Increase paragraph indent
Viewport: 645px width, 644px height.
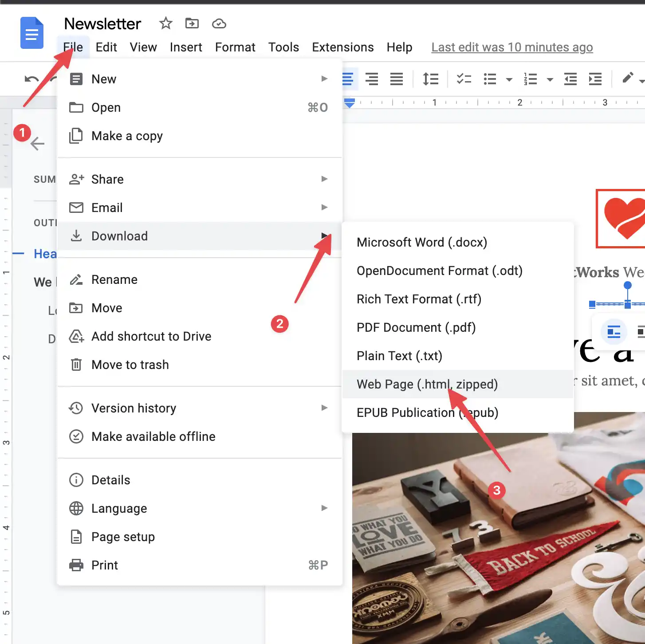595,79
